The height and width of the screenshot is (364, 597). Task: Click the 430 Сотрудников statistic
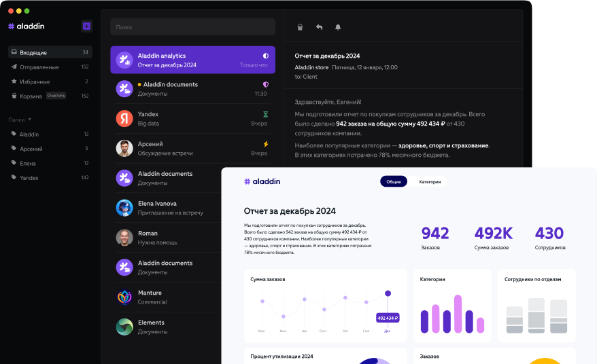point(550,239)
